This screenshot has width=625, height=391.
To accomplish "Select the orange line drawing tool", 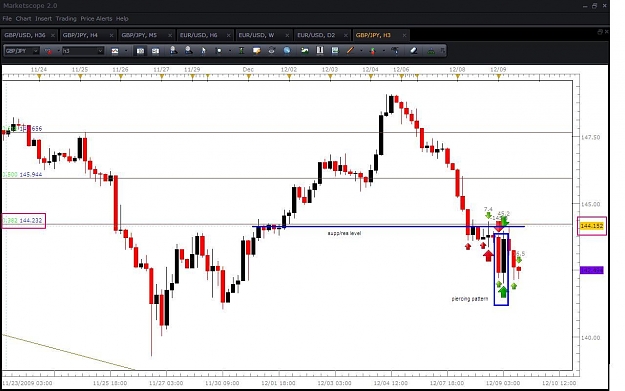I will tap(350, 51).
